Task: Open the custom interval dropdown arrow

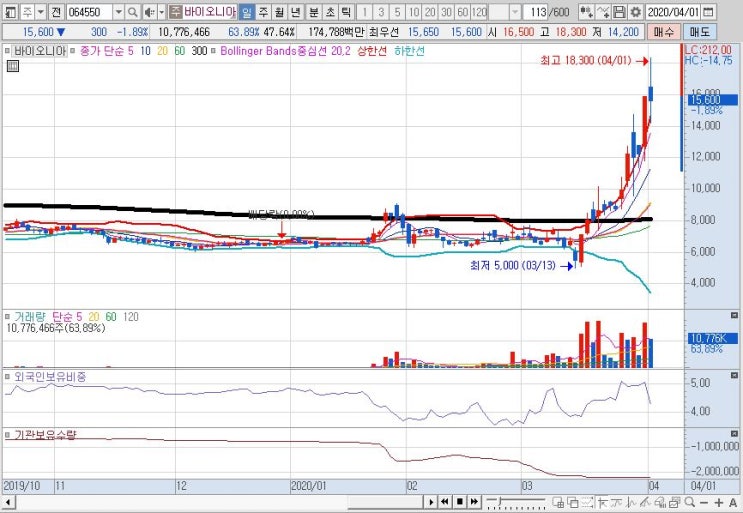Action: pyautogui.click(x=515, y=12)
